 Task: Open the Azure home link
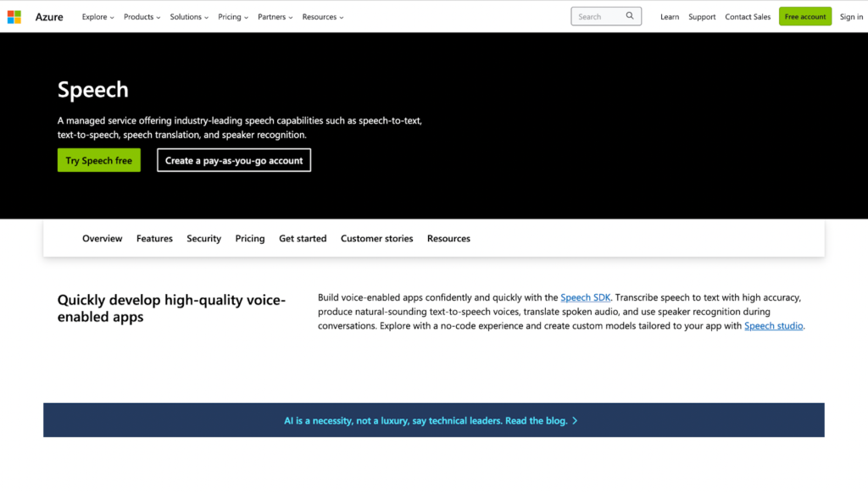click(x=49, y=17)
